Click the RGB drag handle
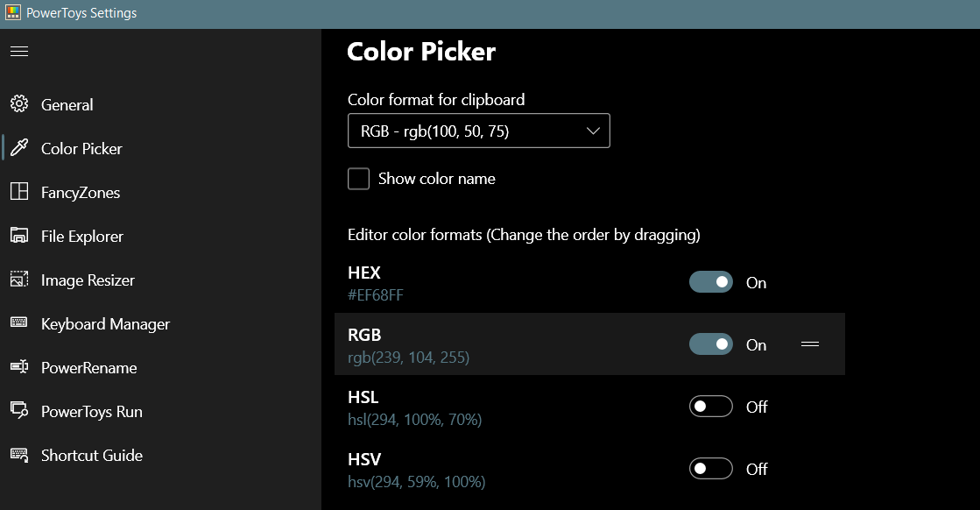The width and height of the screenshot is (980, 510). click(x=810, y=344)
